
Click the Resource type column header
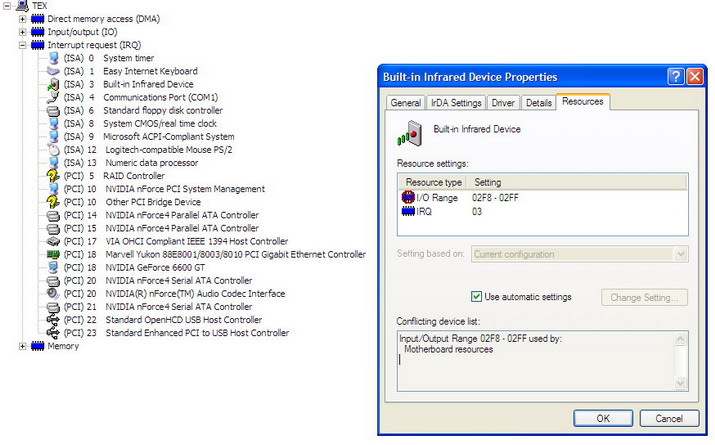(433, 182)
